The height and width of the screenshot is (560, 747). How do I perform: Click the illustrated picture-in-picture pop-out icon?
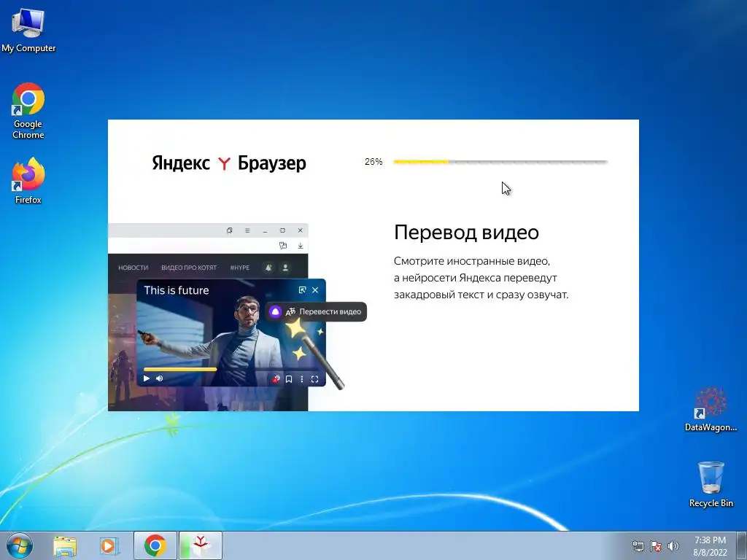point(302,290)
